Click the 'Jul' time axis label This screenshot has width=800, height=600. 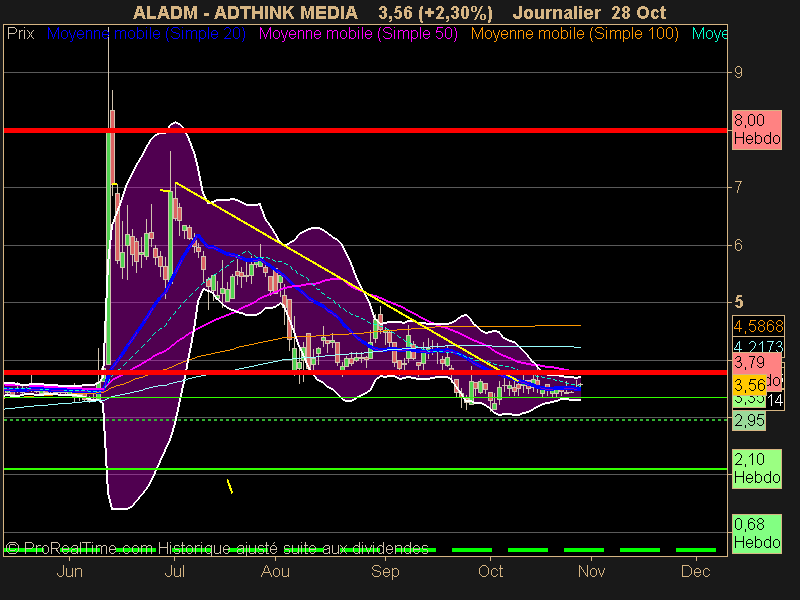[x=174, y=571]
